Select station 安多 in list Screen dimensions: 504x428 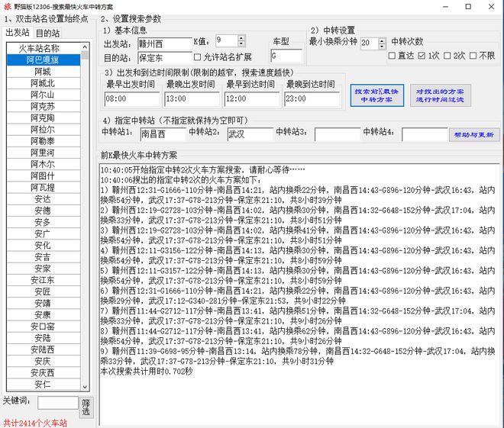point(44,222)
